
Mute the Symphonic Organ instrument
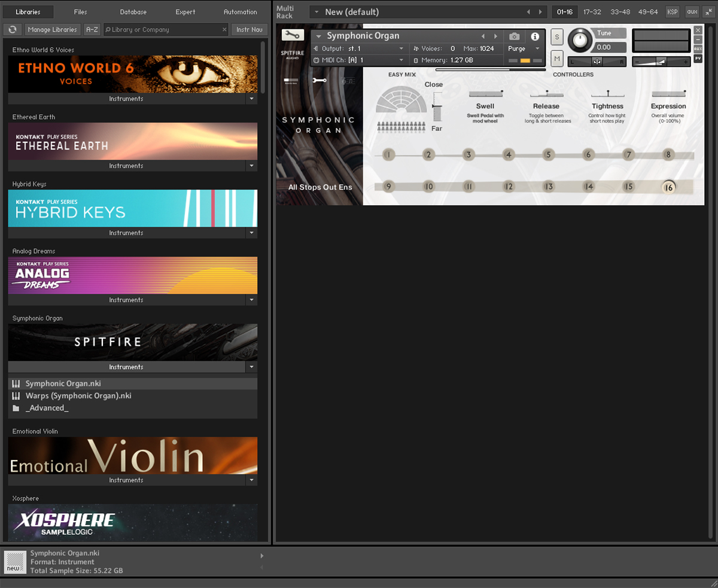[557, 58]
